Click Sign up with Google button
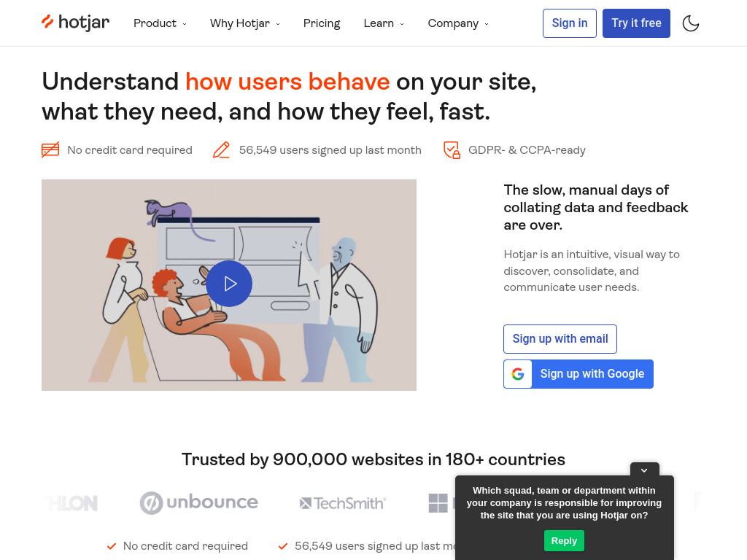747x560 pixels. click(578, 374)
